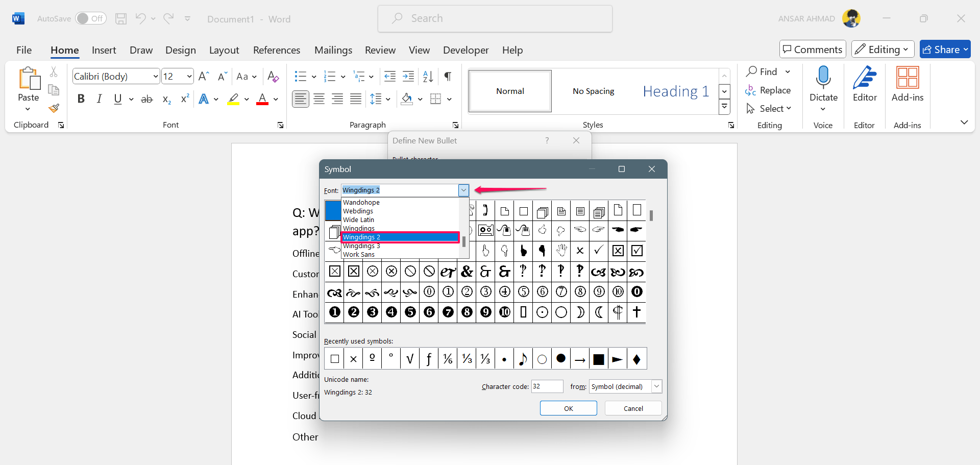The image size is (980, 465).
Task: Open bullets library dropdown arrow
Action: (x=314, y=77)
